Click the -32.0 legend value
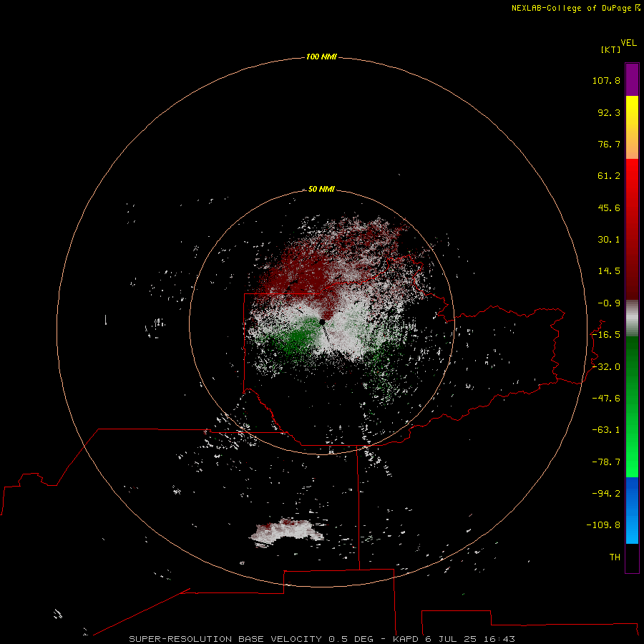The image size is (644, 644). point(606,367)
